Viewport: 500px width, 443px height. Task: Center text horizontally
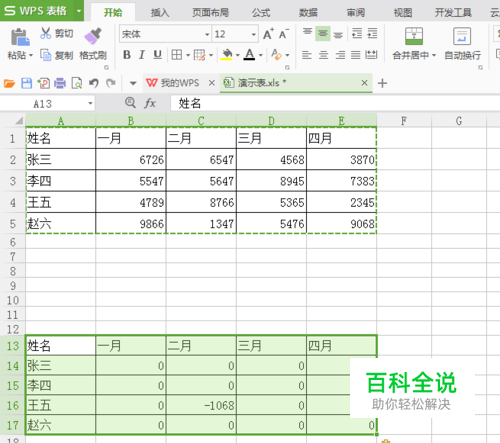click(323, 55)
